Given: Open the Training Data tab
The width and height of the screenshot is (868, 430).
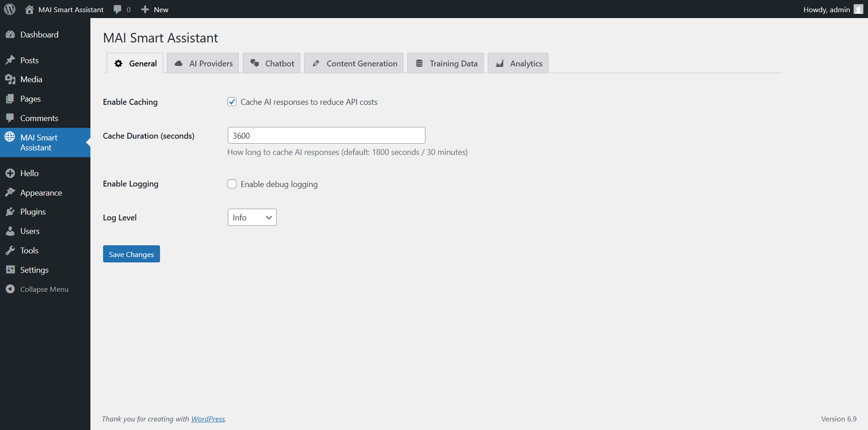Looking at the screenshot, I should click(x=445, y=63).
